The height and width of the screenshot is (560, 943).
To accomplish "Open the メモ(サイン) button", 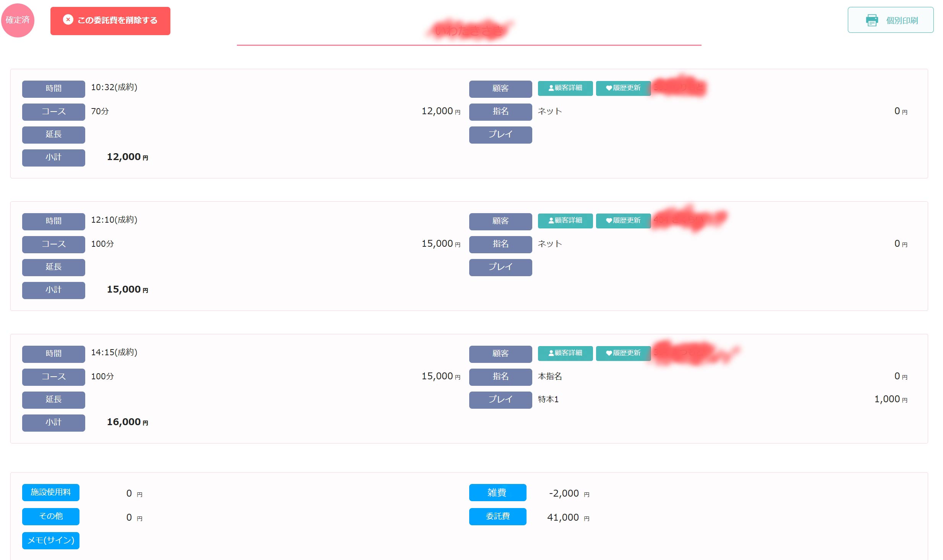I will coord(51,541).
